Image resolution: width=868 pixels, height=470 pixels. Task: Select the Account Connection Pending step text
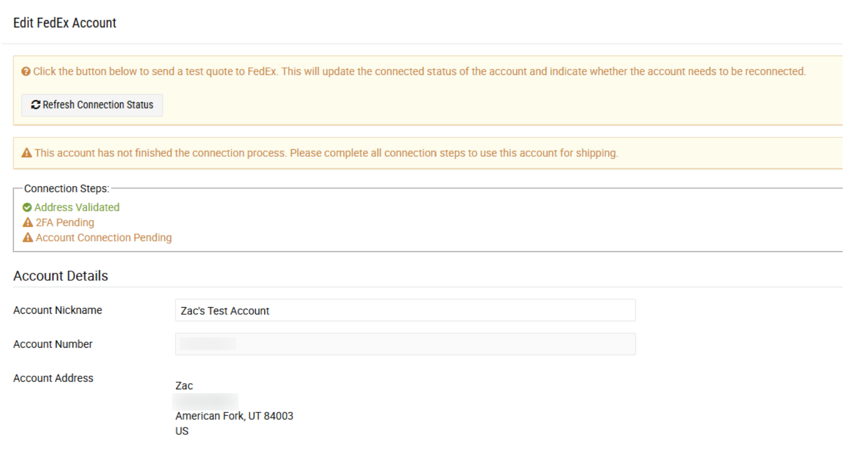click(x=103, y=238)
